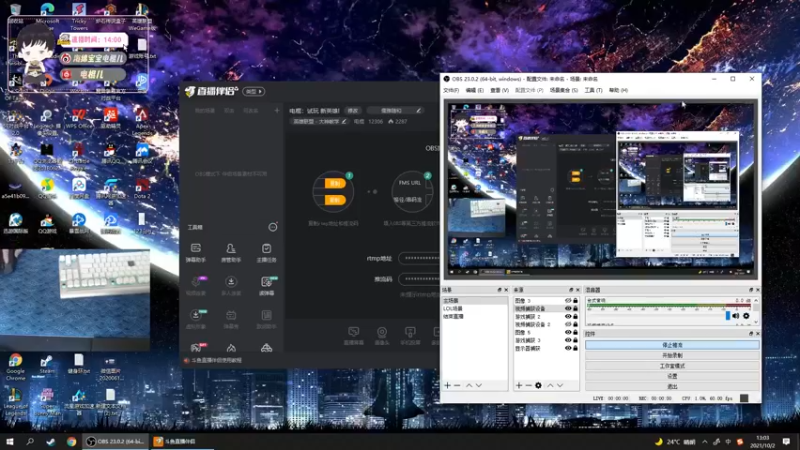800x450 pixels.
Task: Add scene tab with plus icon in companion
Action: (277, 110)
